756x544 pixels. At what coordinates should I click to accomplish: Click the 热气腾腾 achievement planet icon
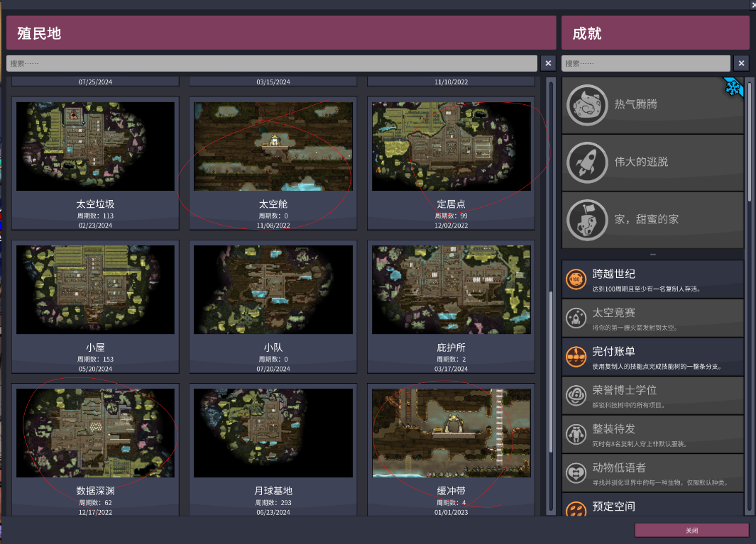(x=587, y=104)
